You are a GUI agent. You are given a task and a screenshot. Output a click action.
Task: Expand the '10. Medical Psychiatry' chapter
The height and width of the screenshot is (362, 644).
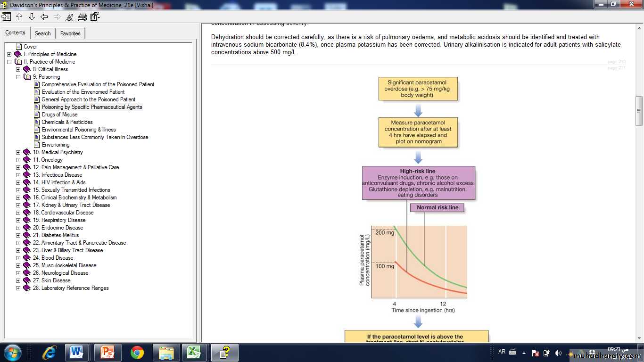click(18, 152)
